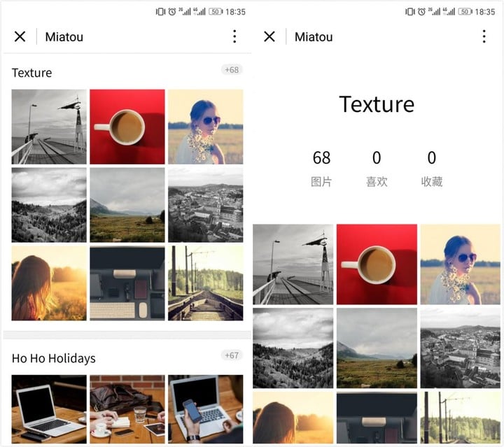Viewport: 504px width, 447px height.
Task: Open the bag and water glass table photo
Action: [127, 409]
